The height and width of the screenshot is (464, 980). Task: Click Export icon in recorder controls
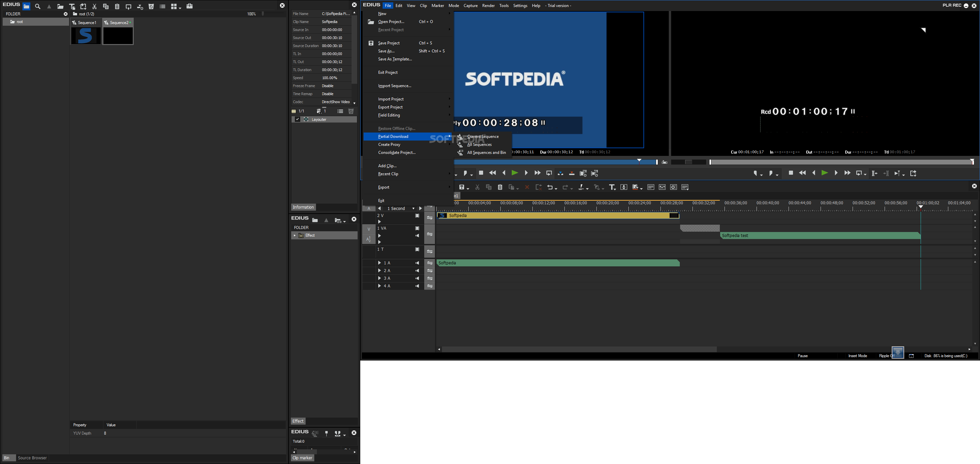(913, 173)
